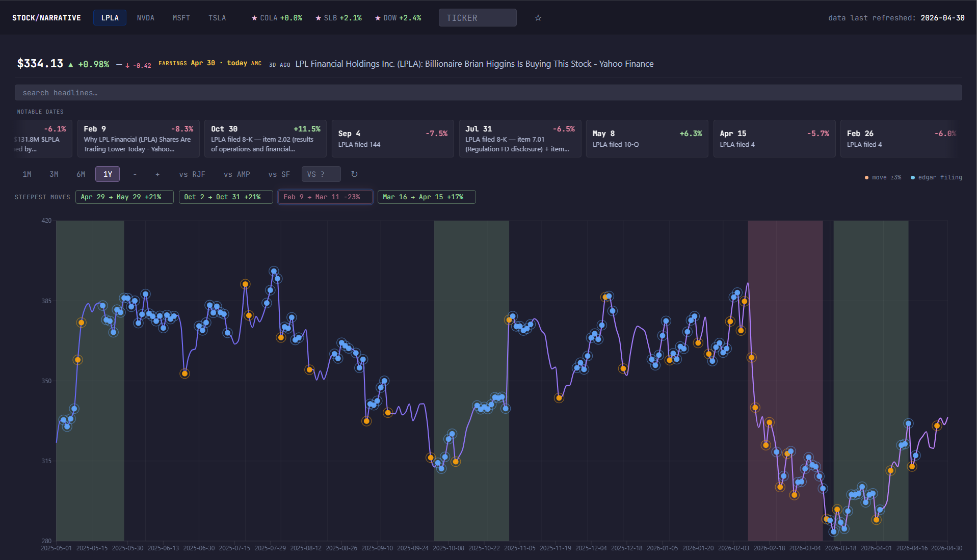
Task: Click the red Feb–Mar shaded chart region
Action: coord(785,380)
